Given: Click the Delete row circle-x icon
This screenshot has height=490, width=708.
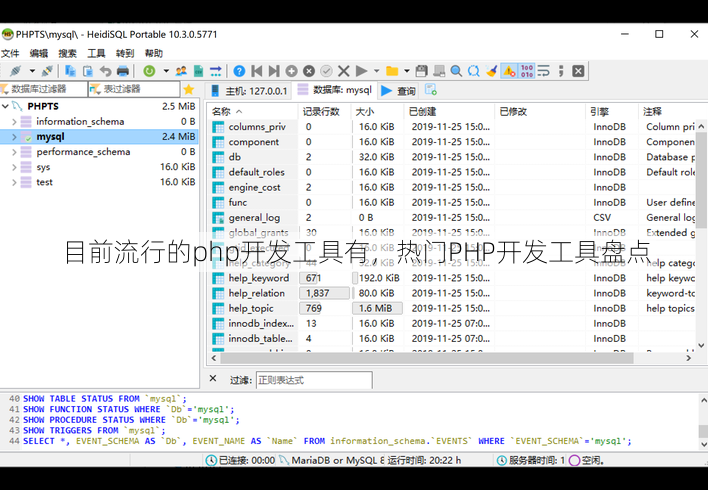Looking at the screenshot, I should 309,71.
